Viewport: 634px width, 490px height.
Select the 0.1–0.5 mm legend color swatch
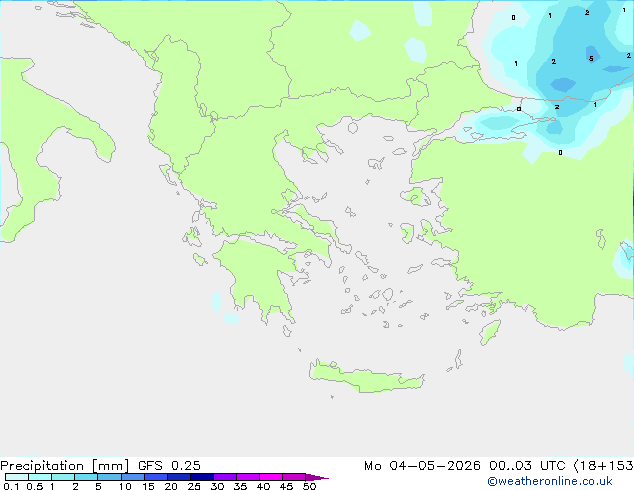coord(17,477)
